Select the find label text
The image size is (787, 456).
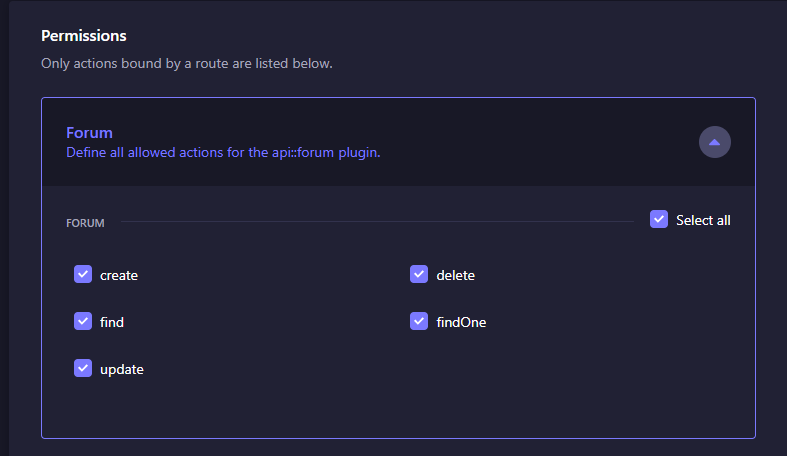(x=112, y=322)
